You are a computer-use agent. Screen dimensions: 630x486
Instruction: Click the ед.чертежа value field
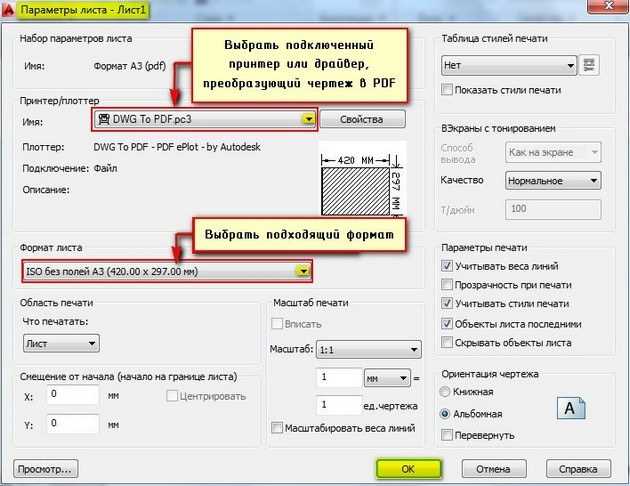(x=339, y=405)
